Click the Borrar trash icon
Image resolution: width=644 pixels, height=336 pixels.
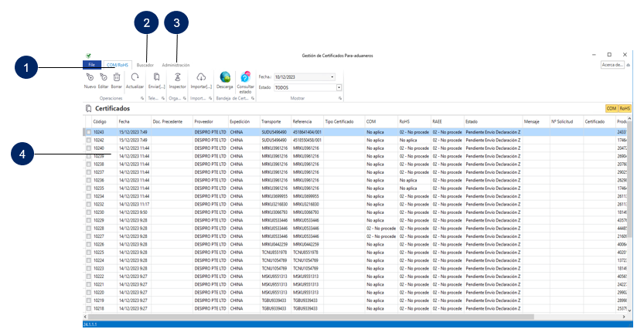tap(116, 77)
